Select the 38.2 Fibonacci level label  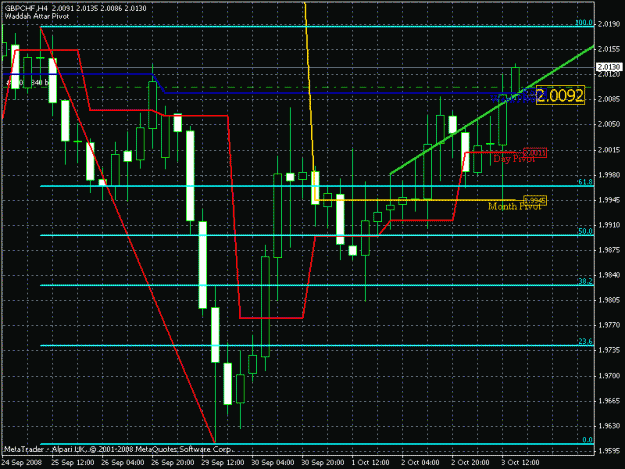click(585, 281)
